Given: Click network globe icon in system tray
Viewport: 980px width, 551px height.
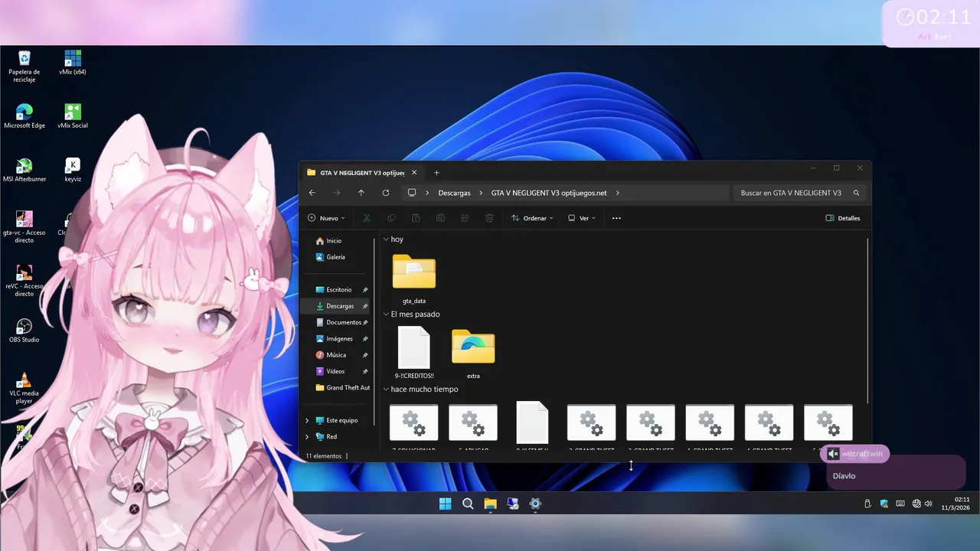Looking at the screenshot, I should point(916,504).
